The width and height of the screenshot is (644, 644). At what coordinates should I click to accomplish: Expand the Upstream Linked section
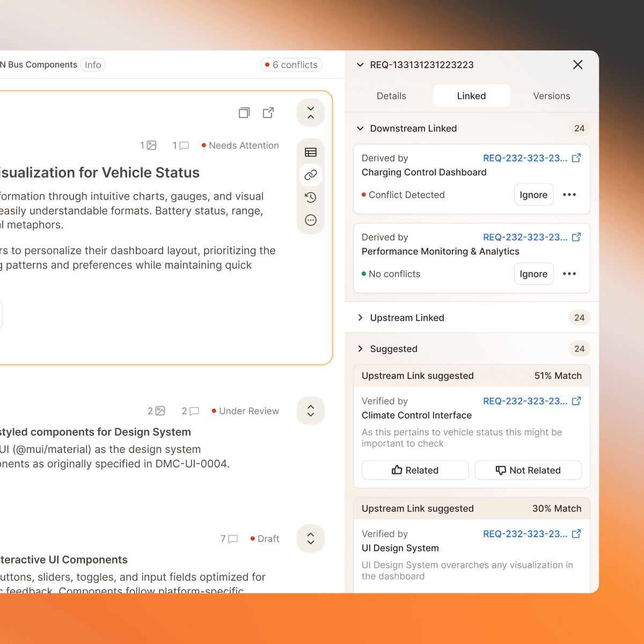tap(360, 318)
